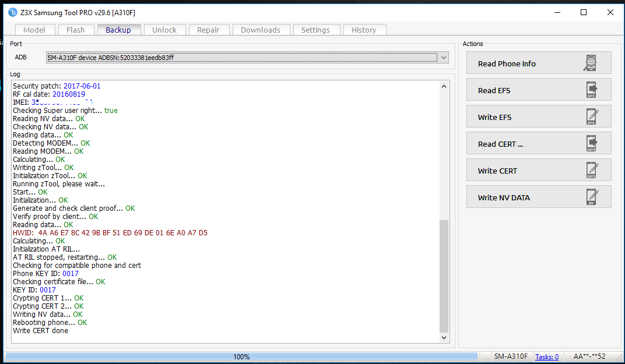The width and height of the screenshot is (625, 364).
Task: Open the Tasks: 0 link
Action: [x=547, y=356]
